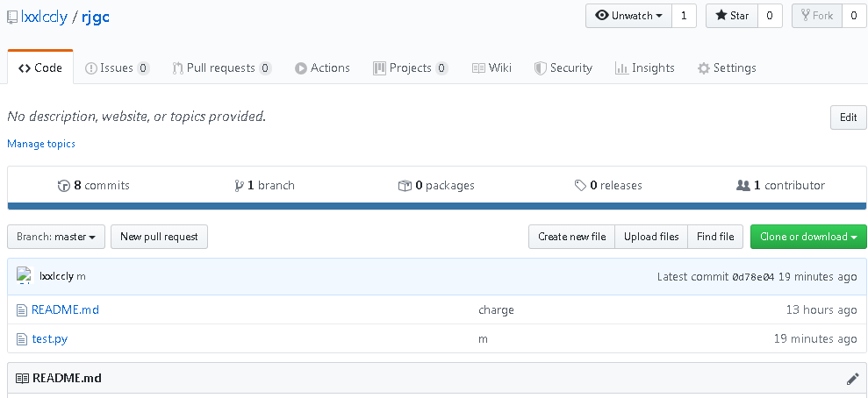Click the test.py file icon
Image resolution: width=868 pixels, height=398 pixels.
[x=22, y=339]
